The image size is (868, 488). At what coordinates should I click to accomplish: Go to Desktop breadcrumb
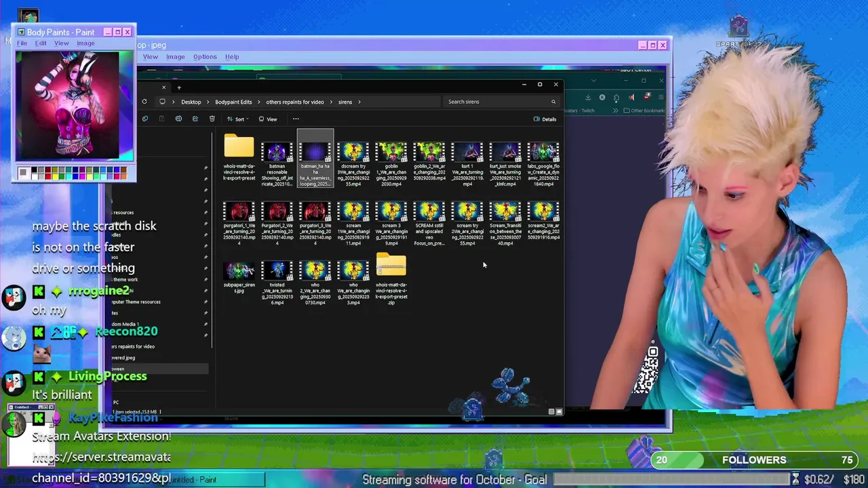pyautogui.click(x=191, y=102)
